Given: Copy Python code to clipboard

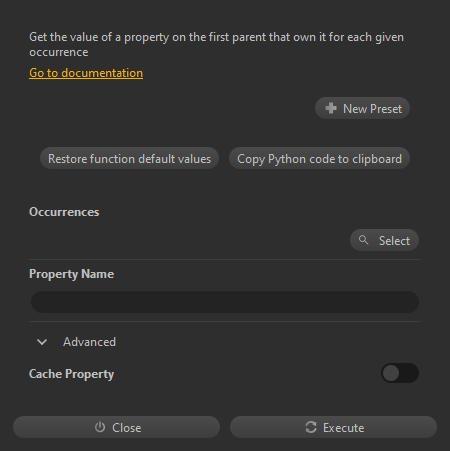Looking at the screenshot, I should click(319, 158).
